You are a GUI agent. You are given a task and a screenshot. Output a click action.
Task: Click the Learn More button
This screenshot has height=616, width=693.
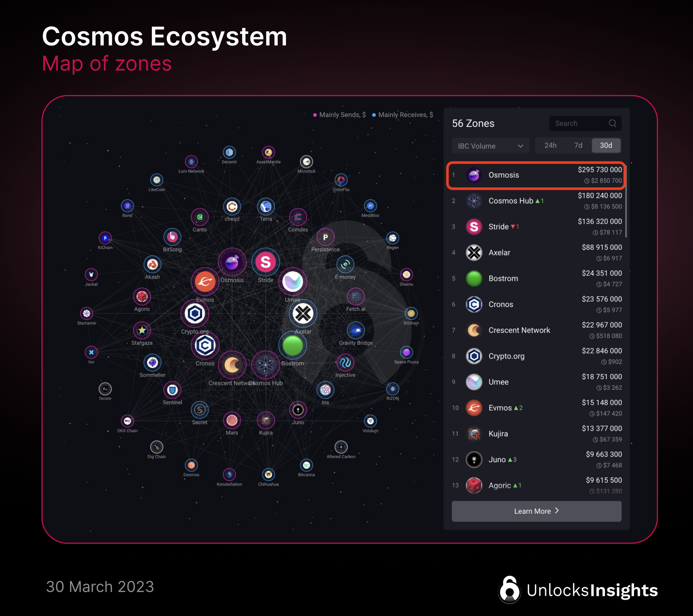(x=536, y=511)
